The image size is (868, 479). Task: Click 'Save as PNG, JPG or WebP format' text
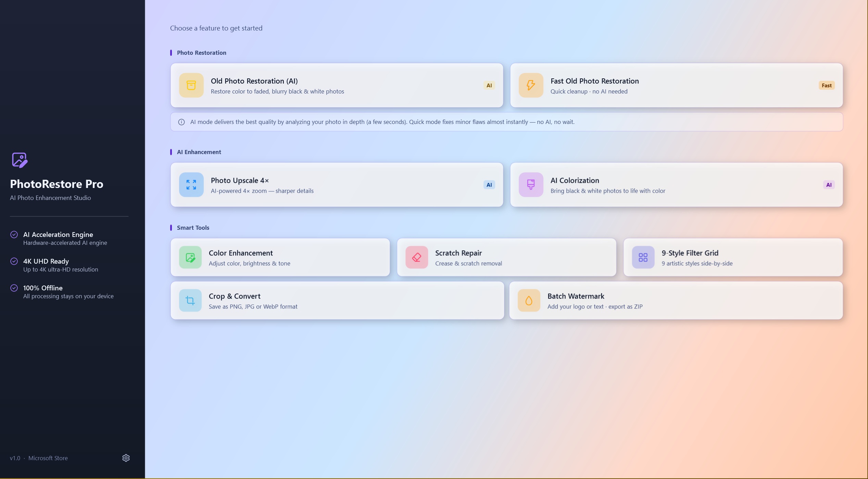coord(253,306)
